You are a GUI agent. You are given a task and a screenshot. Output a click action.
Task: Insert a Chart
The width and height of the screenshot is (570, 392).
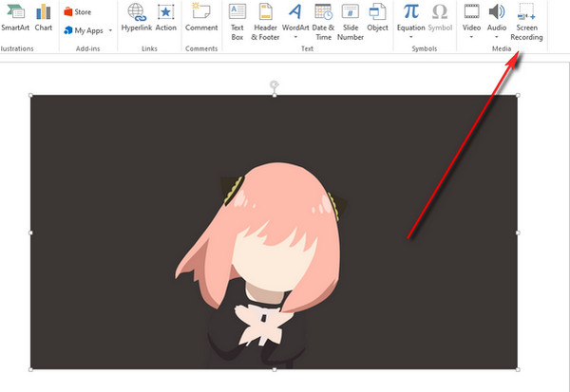click(44, 17)
